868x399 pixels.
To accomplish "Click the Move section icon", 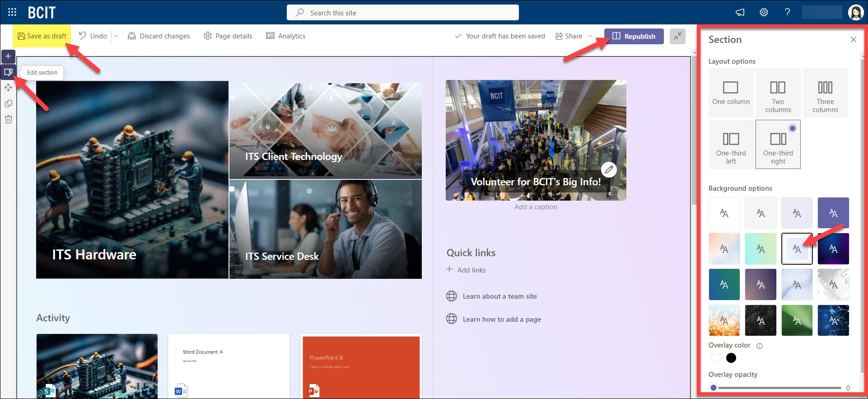I will point(8,88).
